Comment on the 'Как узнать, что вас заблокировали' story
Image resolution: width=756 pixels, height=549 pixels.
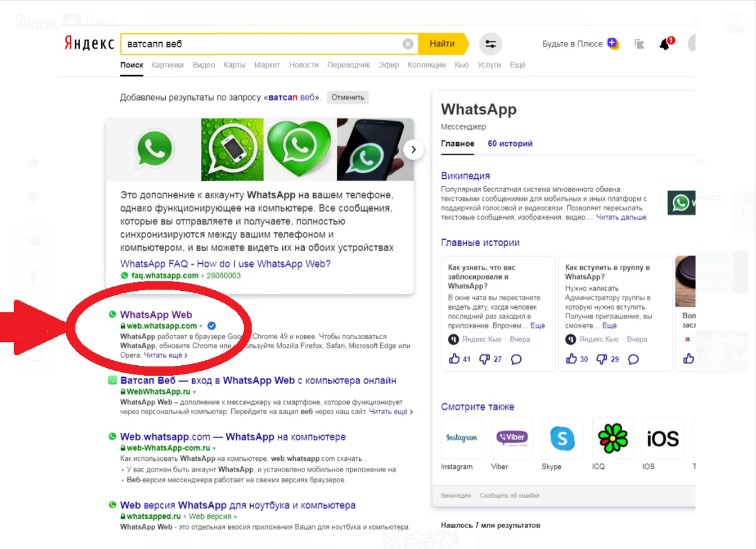(x=516, y=359)
